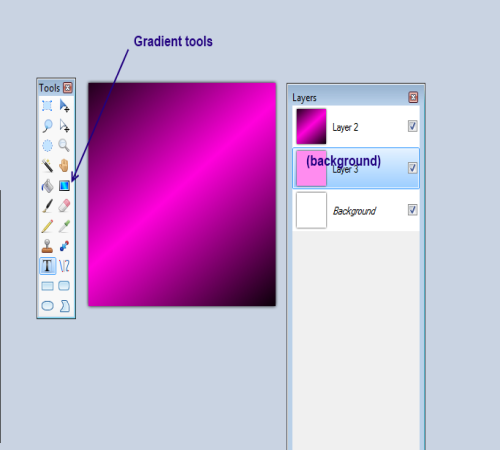Click the "Tools" panel title
This screenshot has width=500, height=450.
(49, 88)
